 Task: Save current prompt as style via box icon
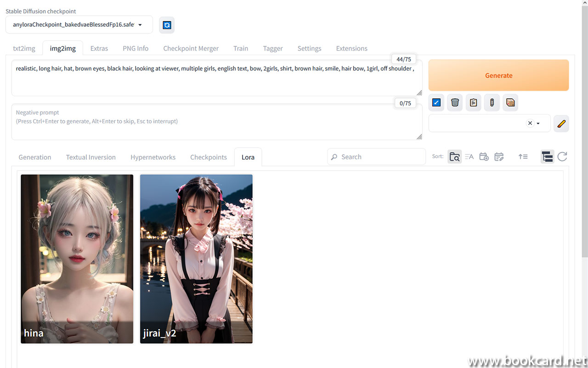[510, 102]
